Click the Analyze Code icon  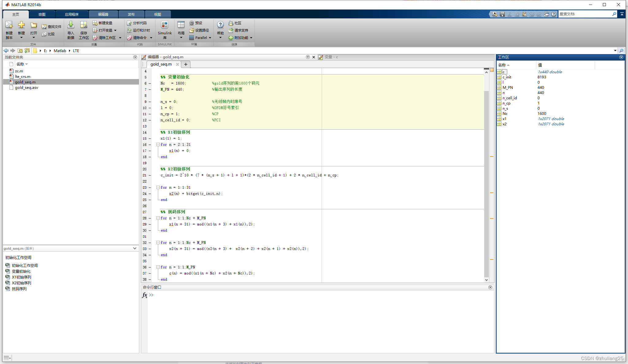(x=129, y=23)
